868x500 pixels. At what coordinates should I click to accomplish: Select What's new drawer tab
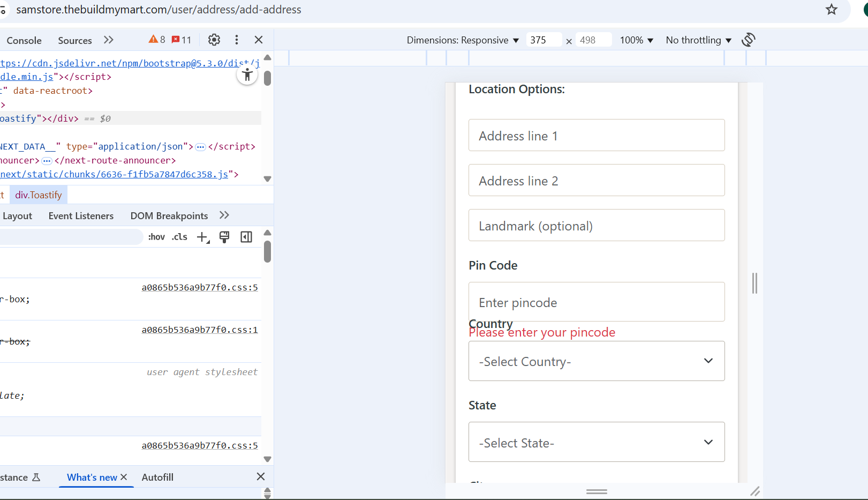(92, 477)
